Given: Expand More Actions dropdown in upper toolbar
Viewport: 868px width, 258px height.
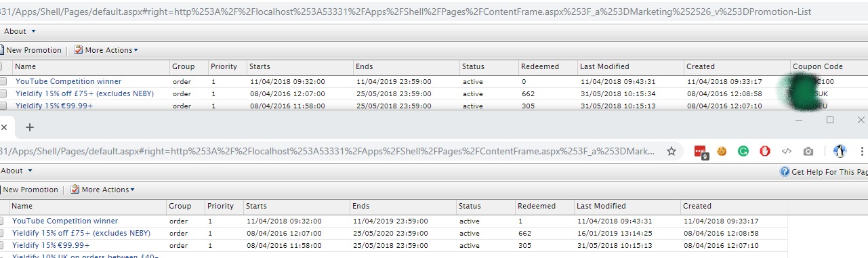Looking at the screenshot, I should [x=106, y=50].
